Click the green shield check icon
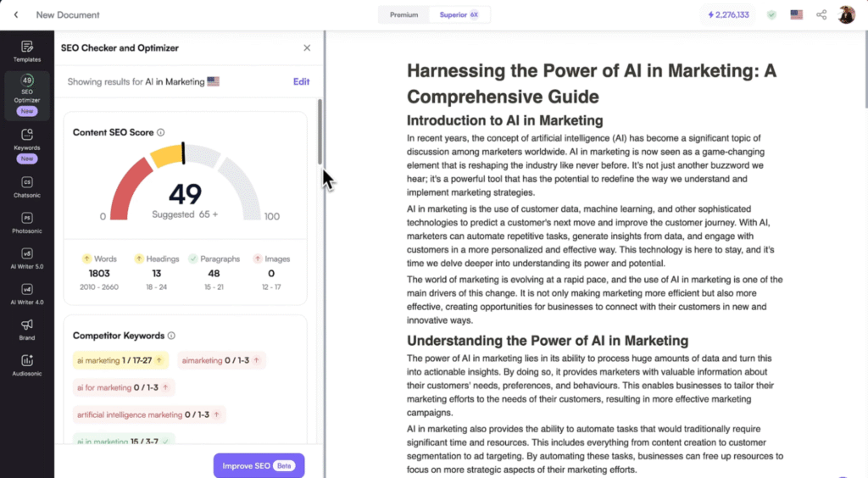 [x=771, y=15]
